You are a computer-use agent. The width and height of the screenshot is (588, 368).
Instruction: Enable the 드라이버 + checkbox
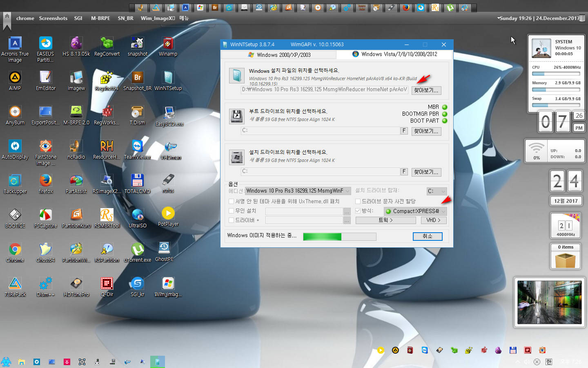click(x=232, y=220)
